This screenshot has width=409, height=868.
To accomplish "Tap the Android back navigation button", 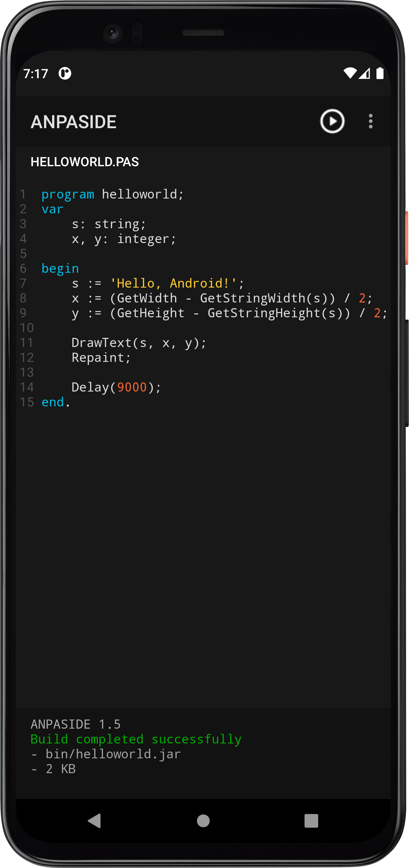I will [x=95, y=821].
